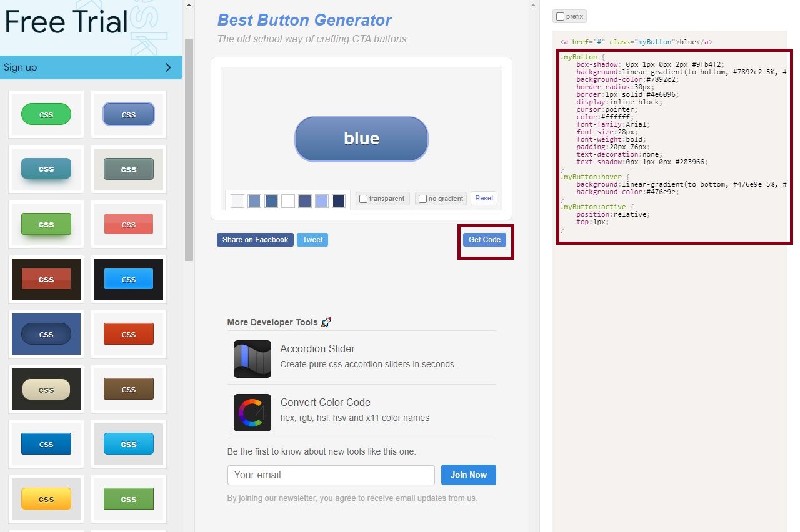Toggle the transparent checkbox
Viewport: 800px width, 532px height.
[364, 199]
